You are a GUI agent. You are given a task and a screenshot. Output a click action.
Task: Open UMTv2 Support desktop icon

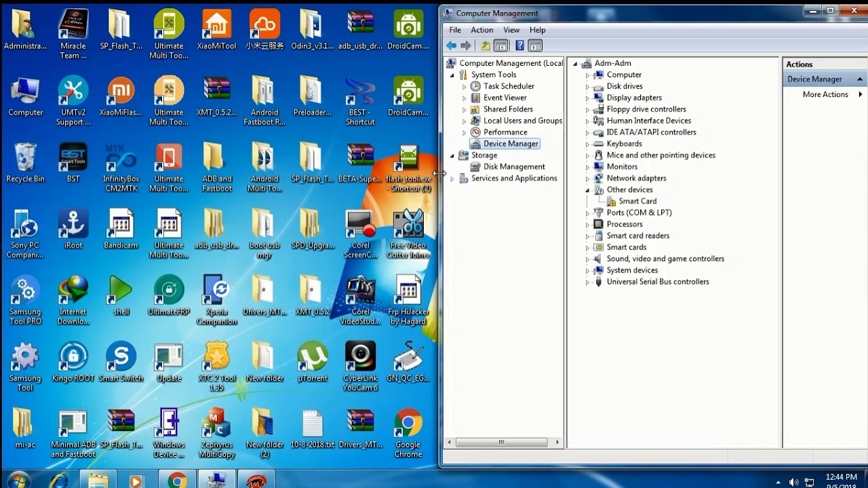[x=73, y=101]
